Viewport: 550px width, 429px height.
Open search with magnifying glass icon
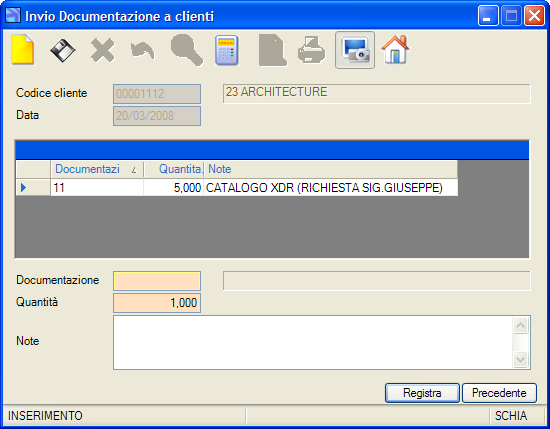[187, 50]
